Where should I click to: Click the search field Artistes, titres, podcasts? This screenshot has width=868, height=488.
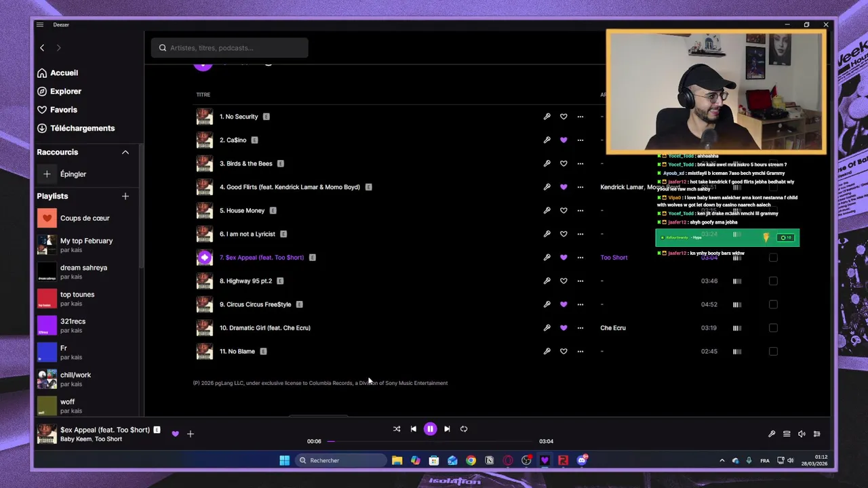(230, 47)
